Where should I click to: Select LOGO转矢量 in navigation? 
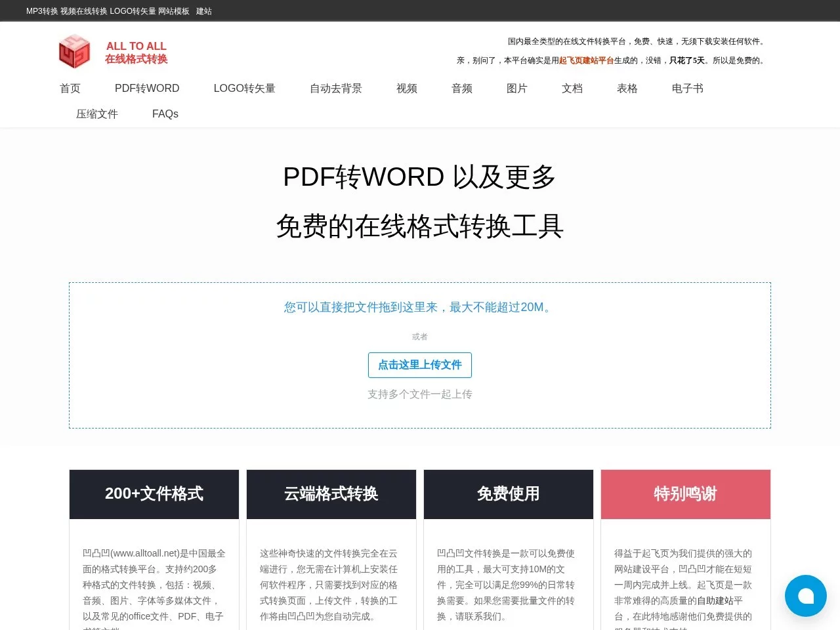pos(244,89)
